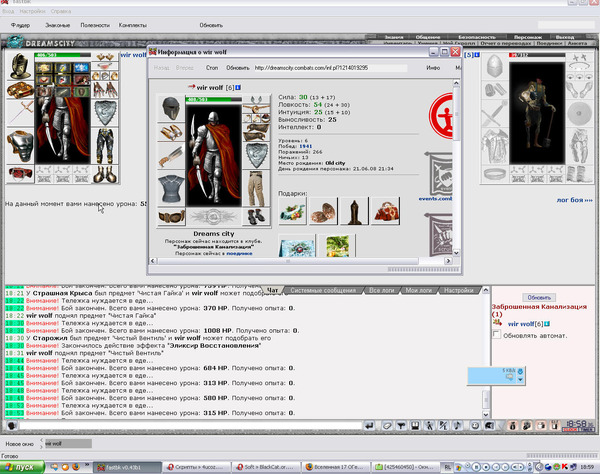Screen dimensions: 600x474
Task: Click the helmet slot in the info window
Action: [171, 109]
